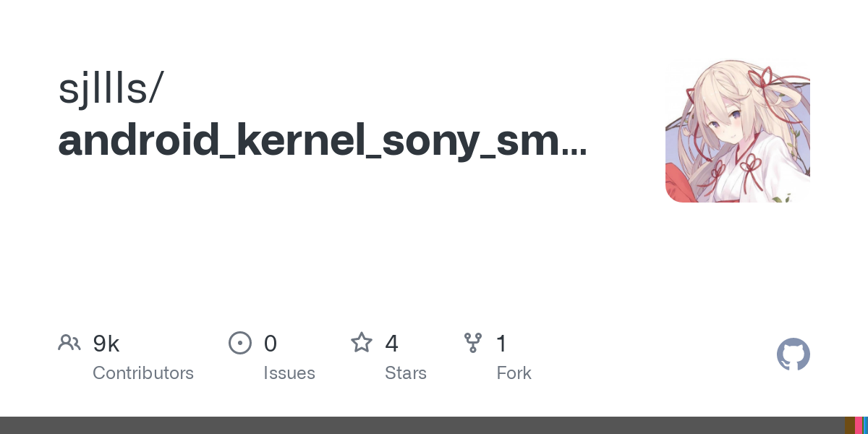Click the Issues circle-dot icon
Image resolution: width=868 pixels, height=434 pixels.
240,342
